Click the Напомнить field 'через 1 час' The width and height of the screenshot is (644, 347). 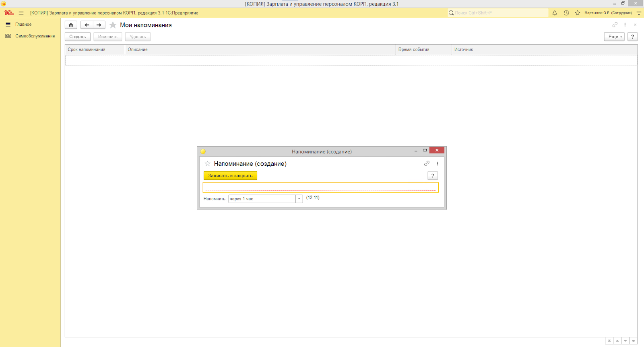point(262,199)
